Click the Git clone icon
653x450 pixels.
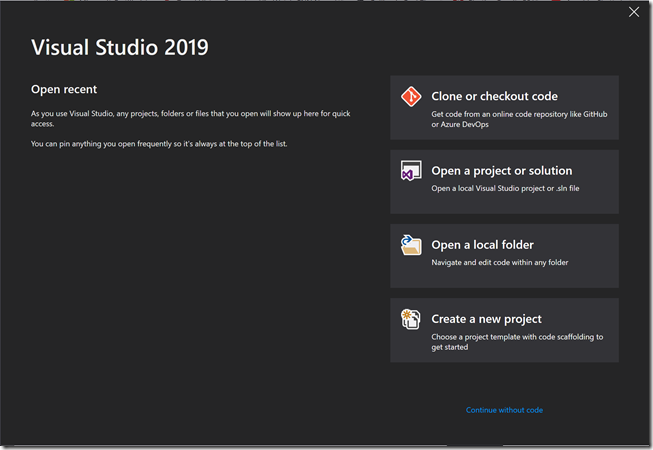pos(411,97)
